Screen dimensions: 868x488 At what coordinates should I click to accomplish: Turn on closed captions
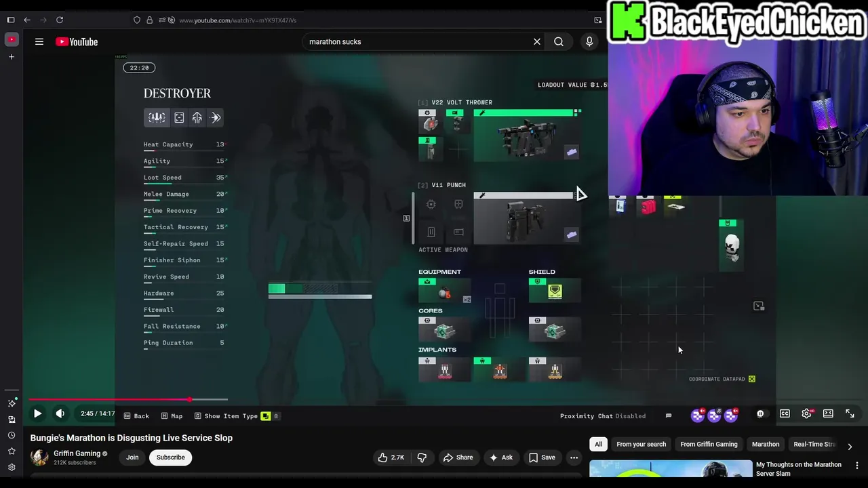tap(785, 413)
